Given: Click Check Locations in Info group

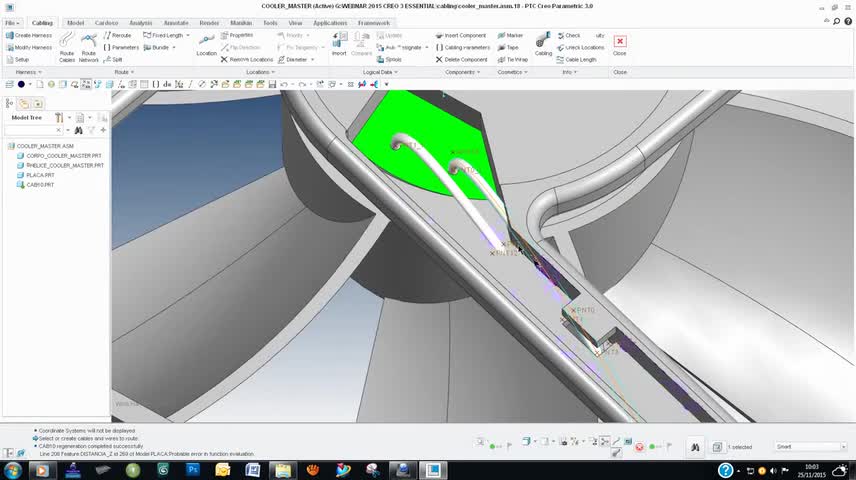Looking at the screenshot, I should tap(580, 48).
